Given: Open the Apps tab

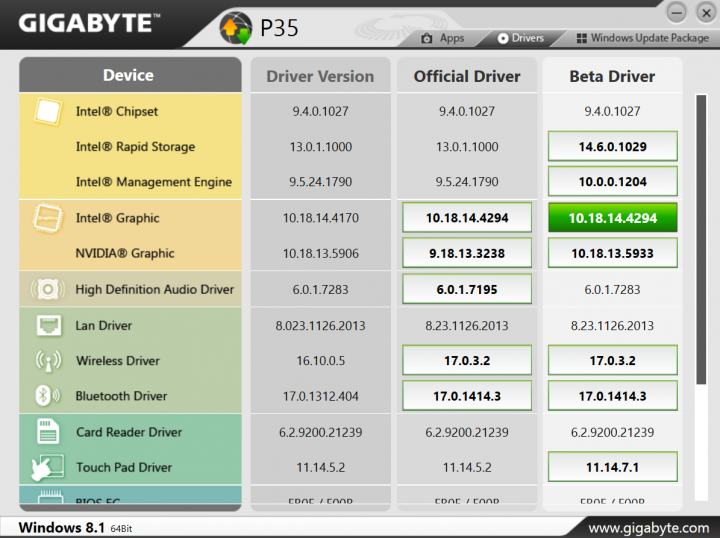Looking at the screenshot, I should pos(442,38).
